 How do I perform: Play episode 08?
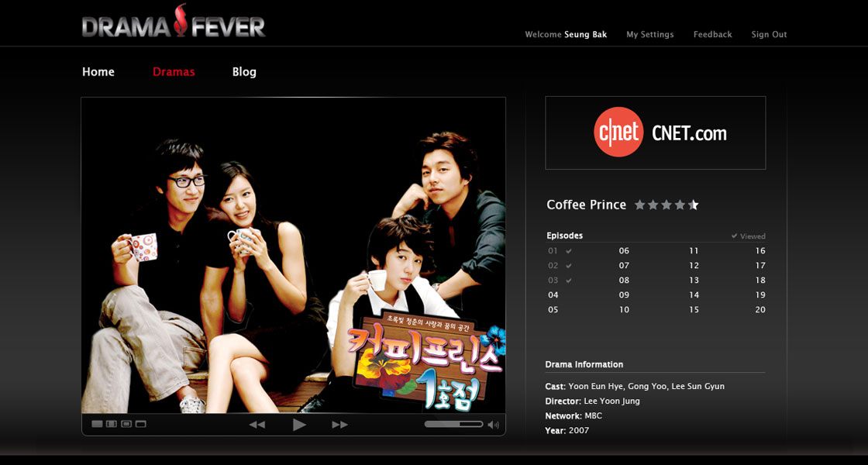click(x=624, y=281)
